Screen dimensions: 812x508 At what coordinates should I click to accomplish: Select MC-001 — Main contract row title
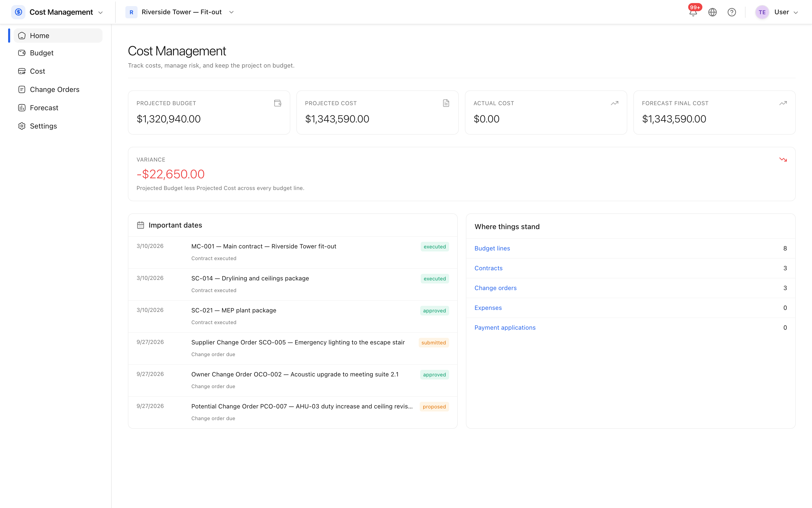pos(263,246)
